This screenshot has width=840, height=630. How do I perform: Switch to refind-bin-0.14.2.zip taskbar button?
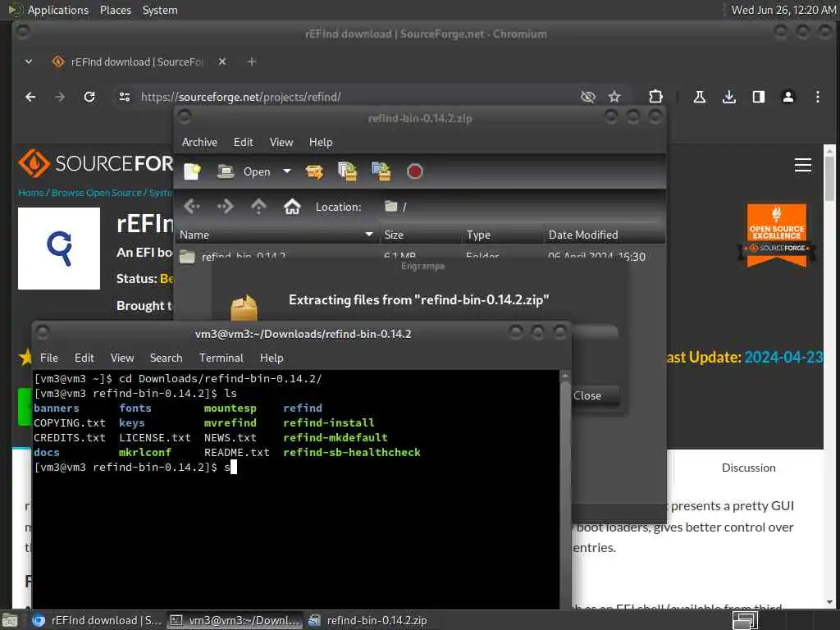[x=368, y=620]
